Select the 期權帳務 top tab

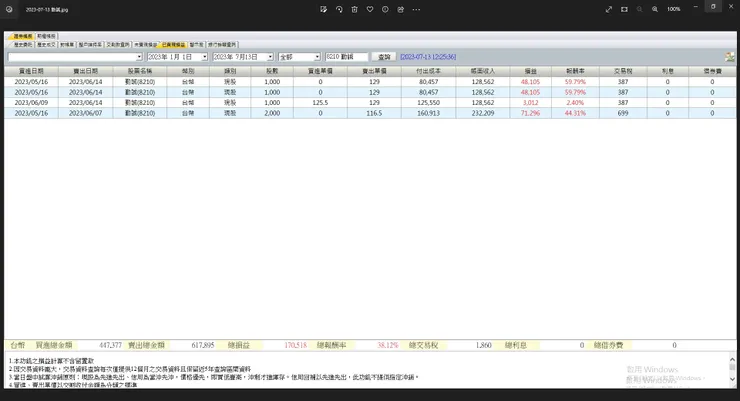(x=46, y=36)
